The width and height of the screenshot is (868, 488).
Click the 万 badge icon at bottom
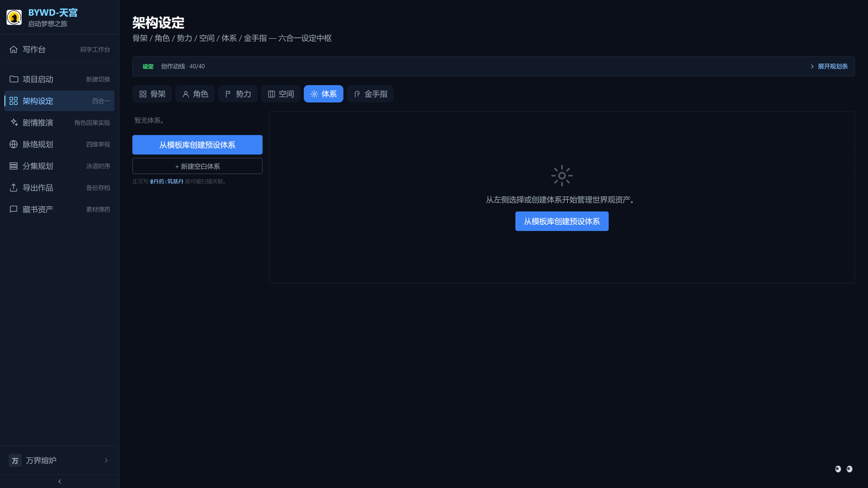pyautogui.click(x=15, y=460)
